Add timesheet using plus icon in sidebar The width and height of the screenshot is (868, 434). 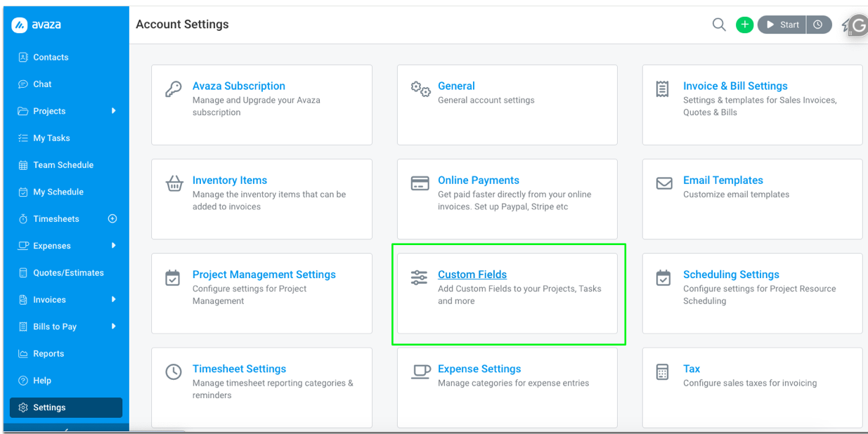112,219
